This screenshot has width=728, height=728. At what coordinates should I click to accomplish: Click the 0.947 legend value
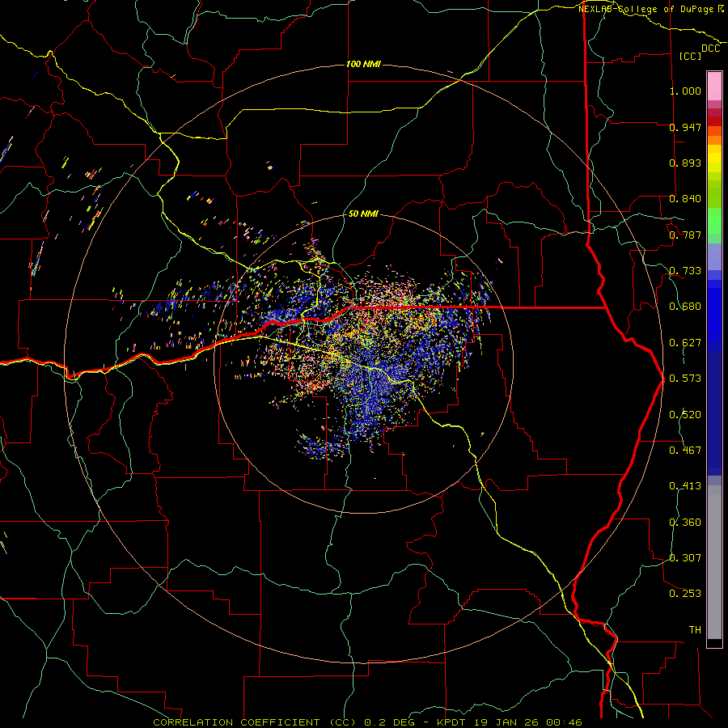[x=685, y=127]
